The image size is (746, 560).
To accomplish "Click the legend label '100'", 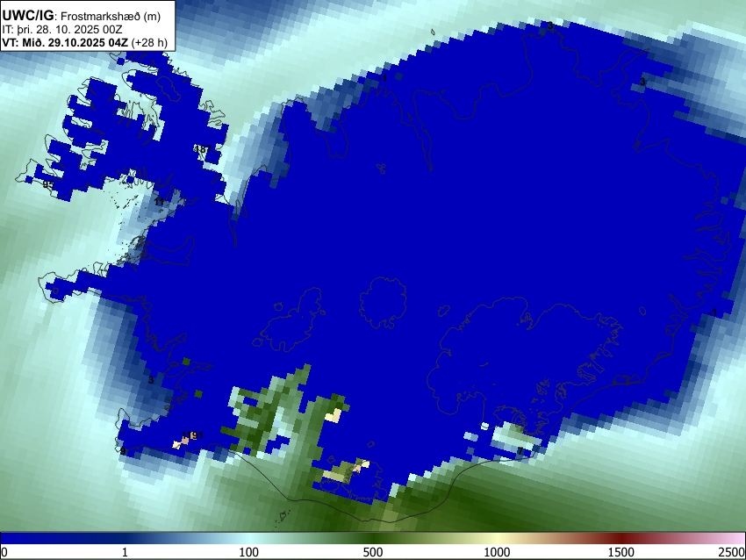I will pos(249,552).
